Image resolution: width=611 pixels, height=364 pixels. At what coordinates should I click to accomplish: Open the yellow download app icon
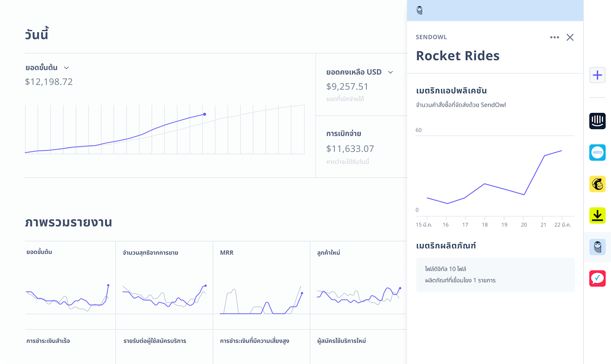click(597, 215)
